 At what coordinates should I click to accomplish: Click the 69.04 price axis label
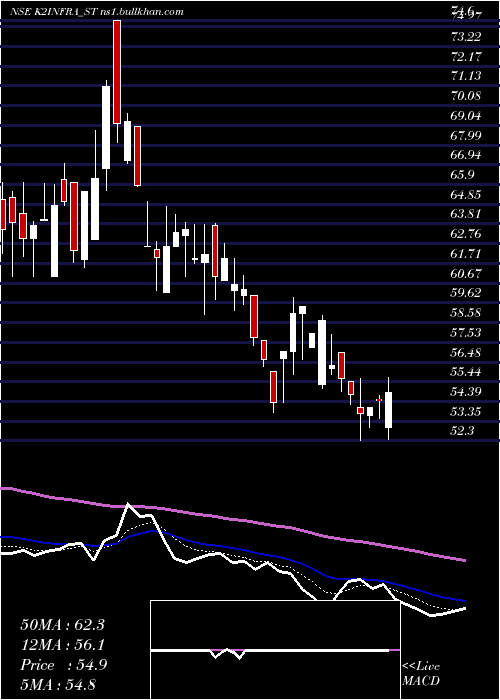pyautogui.click(x=467, y=116)
